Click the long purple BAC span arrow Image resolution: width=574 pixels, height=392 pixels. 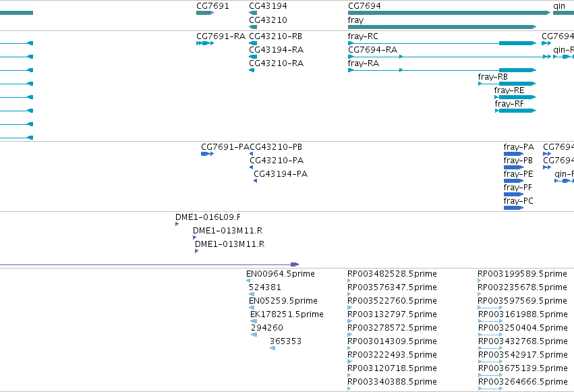pos(149,264)
